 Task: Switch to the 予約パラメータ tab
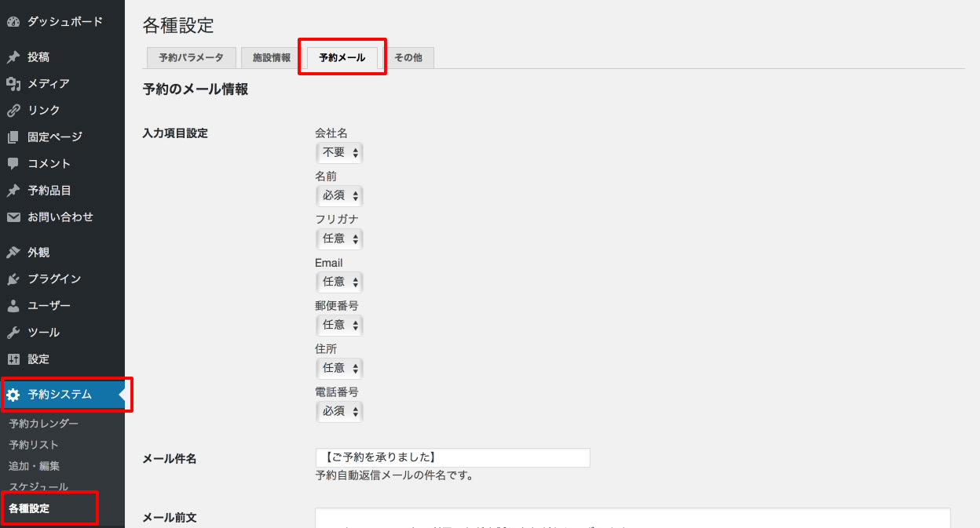coord(191,58)
